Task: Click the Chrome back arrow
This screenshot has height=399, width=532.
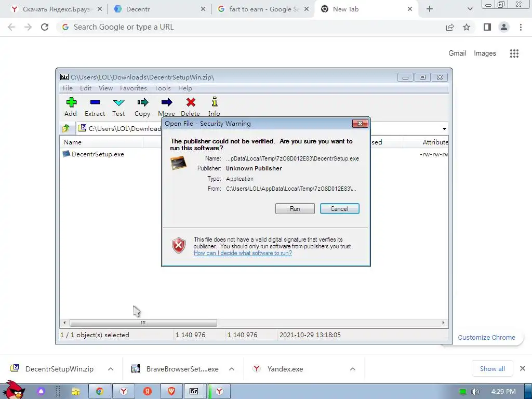Action: [x=11, y=27]
